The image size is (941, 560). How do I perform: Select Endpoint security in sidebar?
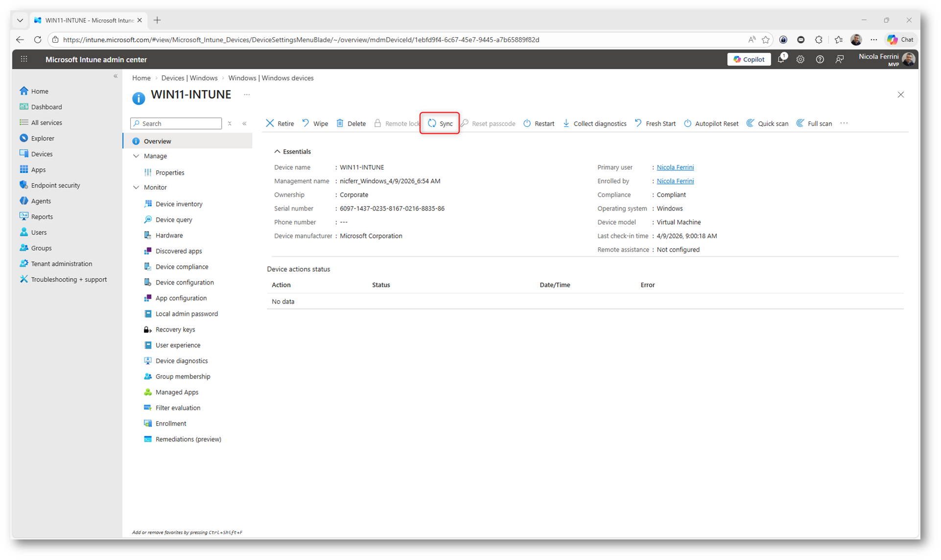pos(55,186)
